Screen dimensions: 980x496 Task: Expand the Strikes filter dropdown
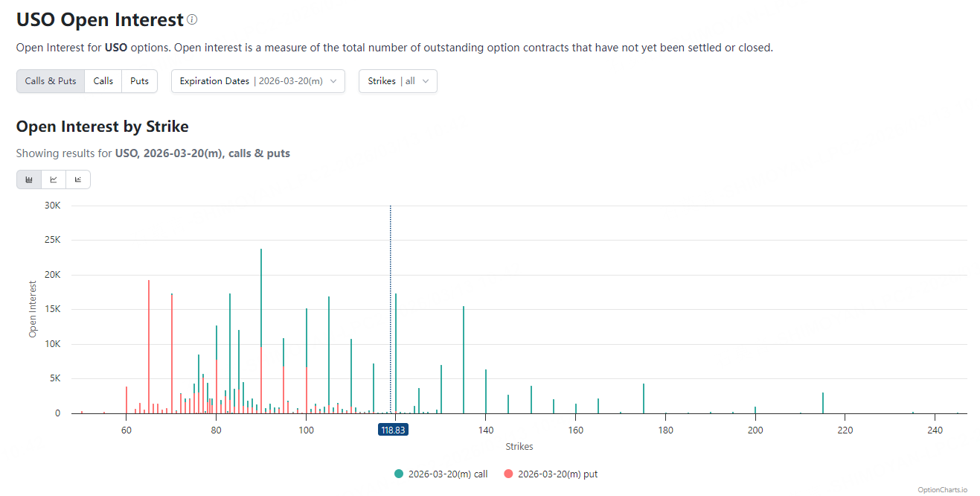[x=397, y=81]
